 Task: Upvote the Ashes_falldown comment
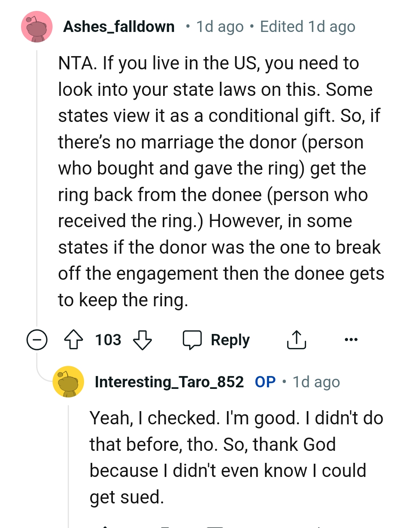(x=73, y=340)
